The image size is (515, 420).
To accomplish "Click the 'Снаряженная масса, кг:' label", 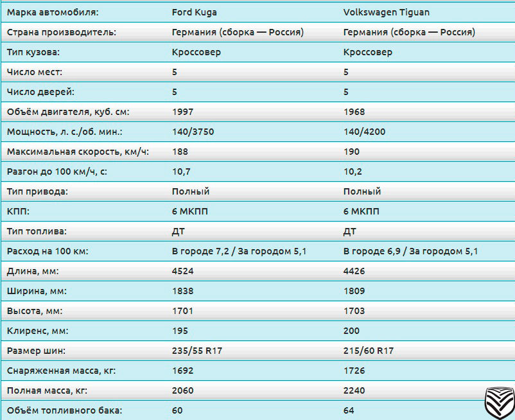I will pos(62,371).
